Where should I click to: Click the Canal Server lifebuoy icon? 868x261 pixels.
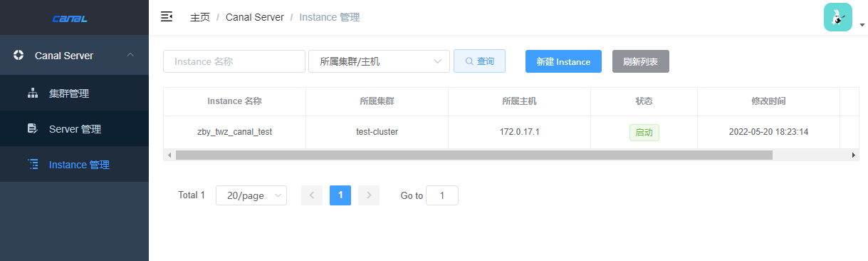(19, 55)
